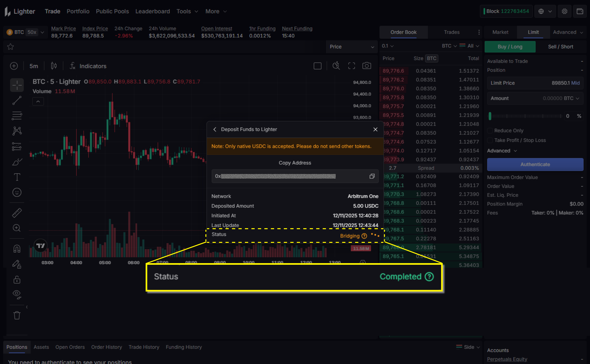Expand the Advanced options section

click(x=502, y=151)
